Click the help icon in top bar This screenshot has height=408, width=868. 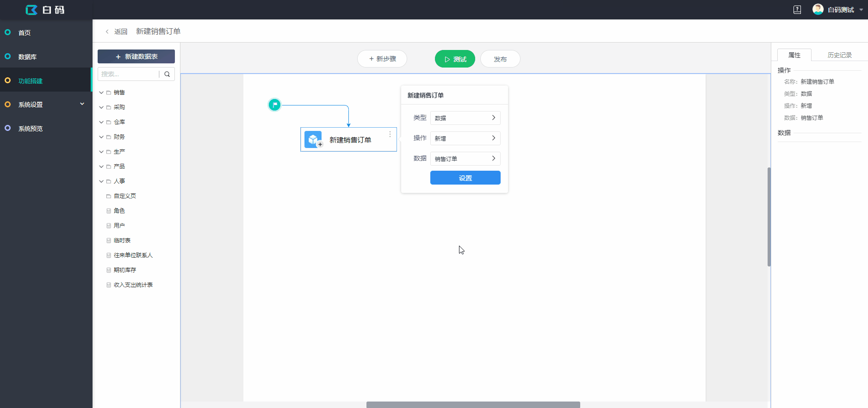[797, 10]
